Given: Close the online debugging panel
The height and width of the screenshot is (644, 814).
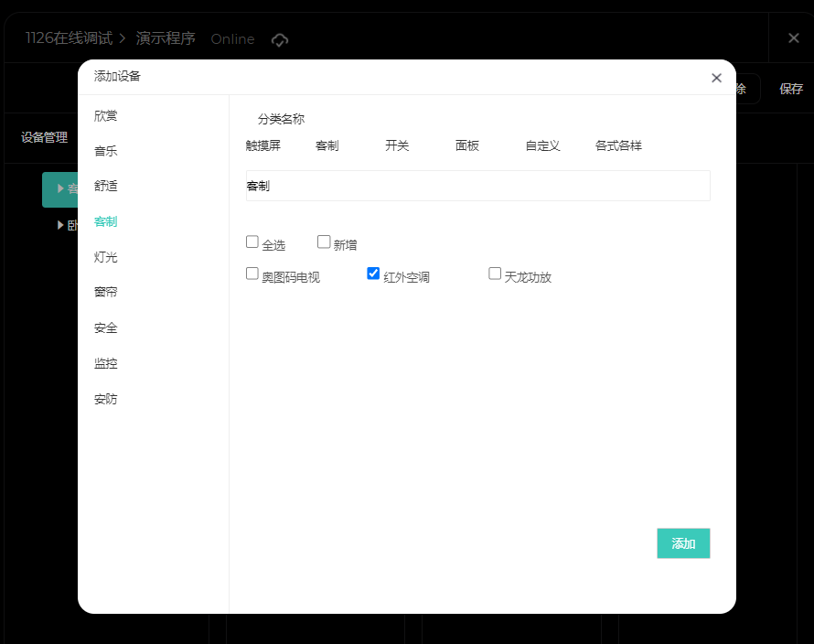Looking at the screenshot, I should (x=793, y=38).
